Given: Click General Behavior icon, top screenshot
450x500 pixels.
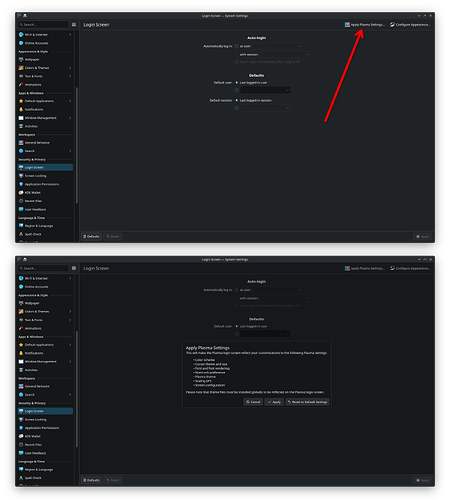Looking at the screenshot, I should [x=21, y=143].
